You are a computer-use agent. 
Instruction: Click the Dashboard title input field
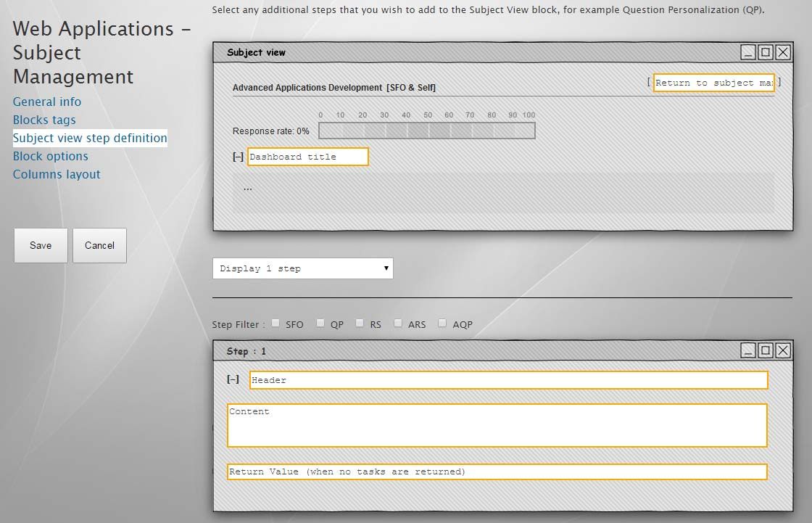coord(308,157)
